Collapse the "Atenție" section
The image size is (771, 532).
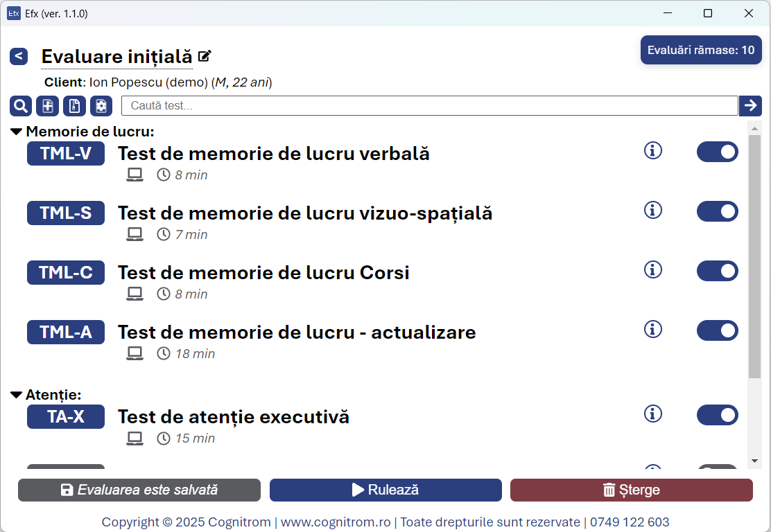tap(17, 395)
